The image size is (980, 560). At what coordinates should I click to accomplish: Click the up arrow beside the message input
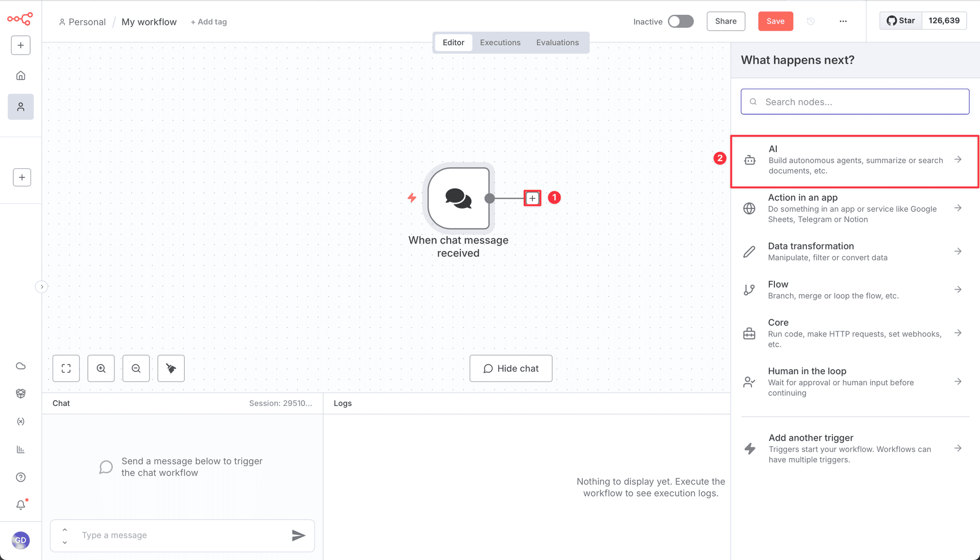tap(65, 530)
